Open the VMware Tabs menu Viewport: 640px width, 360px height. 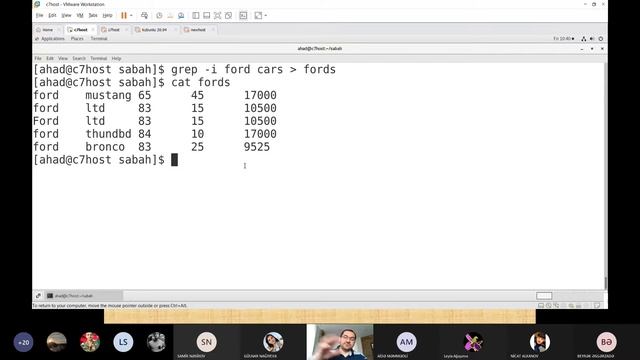(x=93, y=16)
